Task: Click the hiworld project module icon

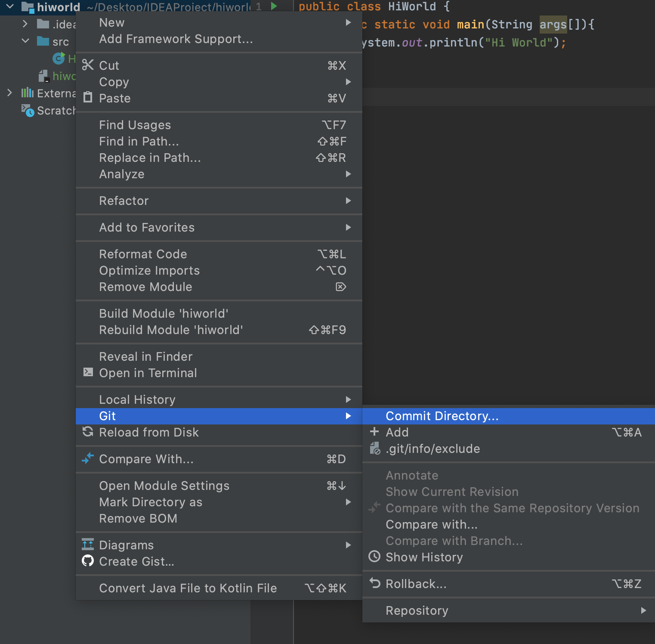Action: [x=28, y=7]
